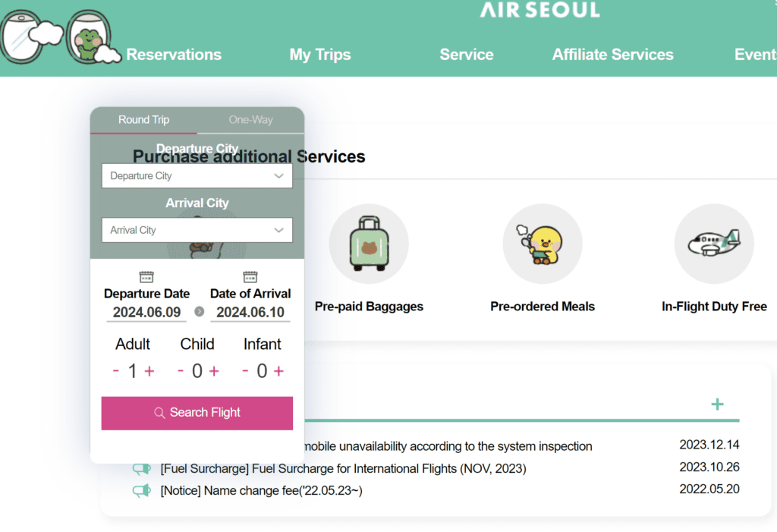Image resolution: width=777 pixels, height=532 pixels.
Task: Switch to the One-Way tab
Action: [250, 120]
